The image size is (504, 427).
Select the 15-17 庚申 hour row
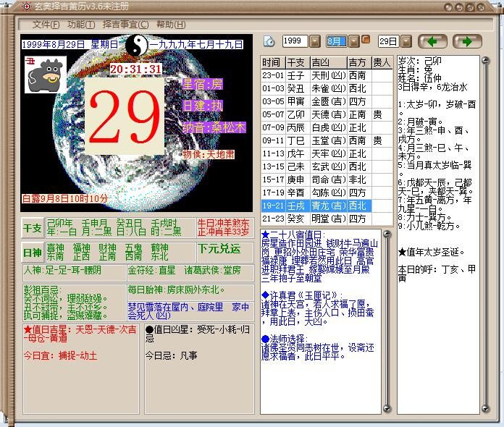pos(327,179)
